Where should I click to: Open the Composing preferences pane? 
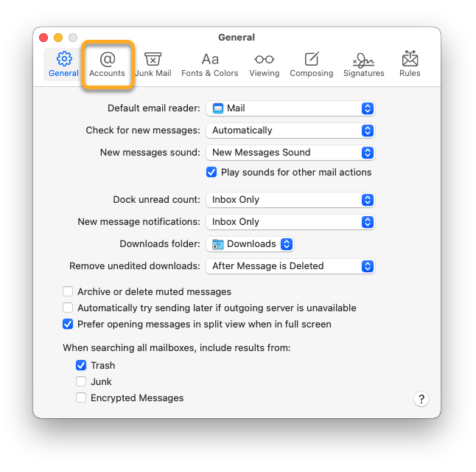click(311, 65)
